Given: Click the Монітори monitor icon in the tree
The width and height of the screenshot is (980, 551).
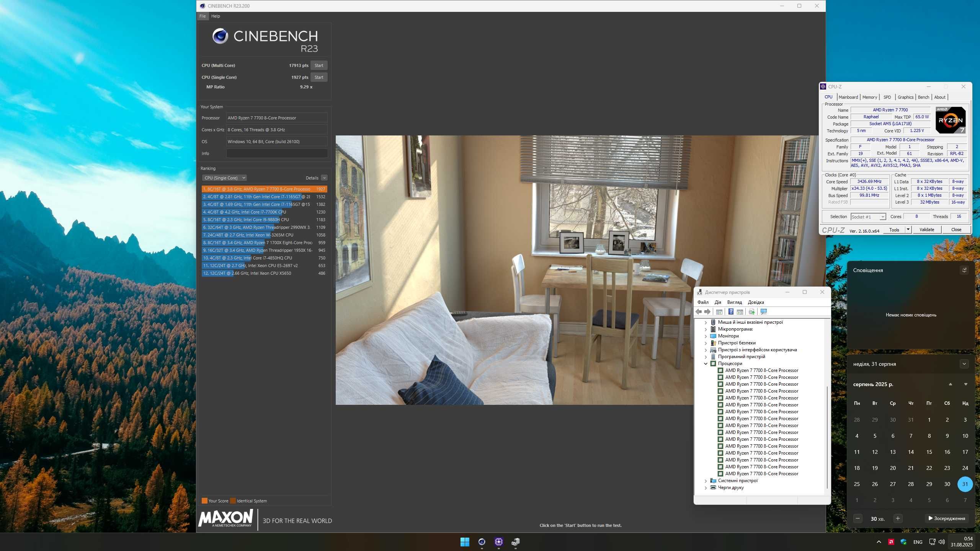Looking at the screenshot, I should [713, 336].
